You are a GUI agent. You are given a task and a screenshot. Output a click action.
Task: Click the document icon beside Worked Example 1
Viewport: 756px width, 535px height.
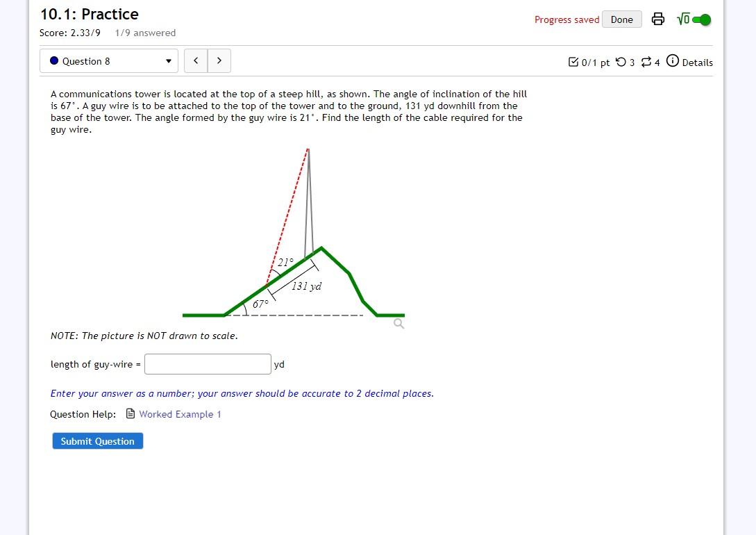(x=131, y=413)
